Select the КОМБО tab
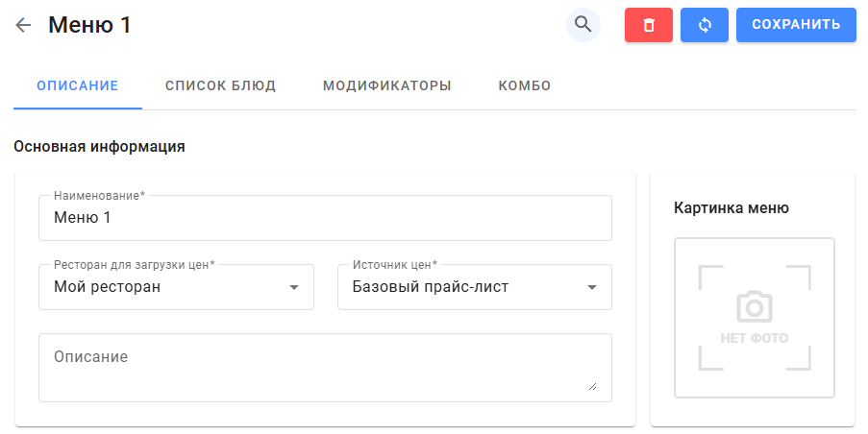The image size is (868, 434). (x=524, y=86)
